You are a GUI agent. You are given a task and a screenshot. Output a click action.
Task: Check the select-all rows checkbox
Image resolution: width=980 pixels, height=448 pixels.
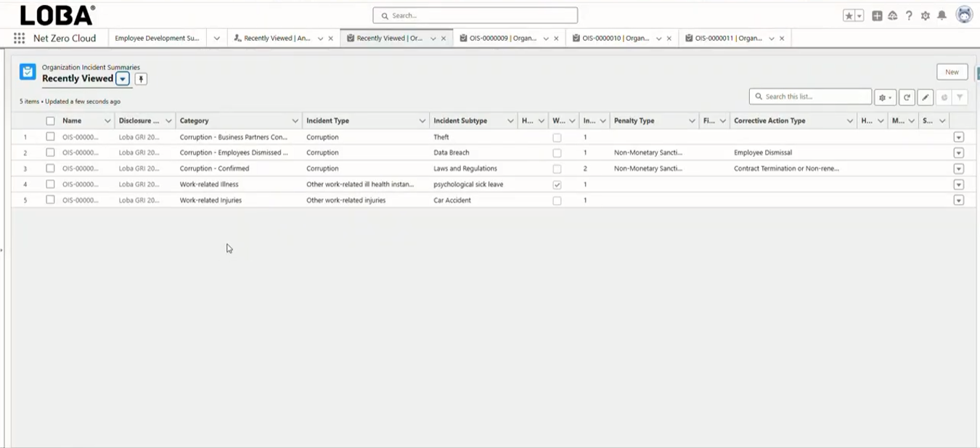tap(50, 121)
